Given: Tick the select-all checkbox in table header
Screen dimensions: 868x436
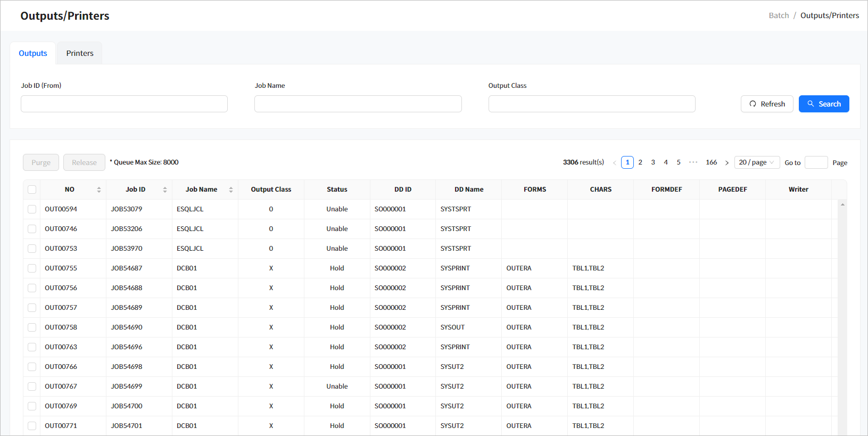Looking at the screenshot, I should pyautogui.click(x=32, y=190).
